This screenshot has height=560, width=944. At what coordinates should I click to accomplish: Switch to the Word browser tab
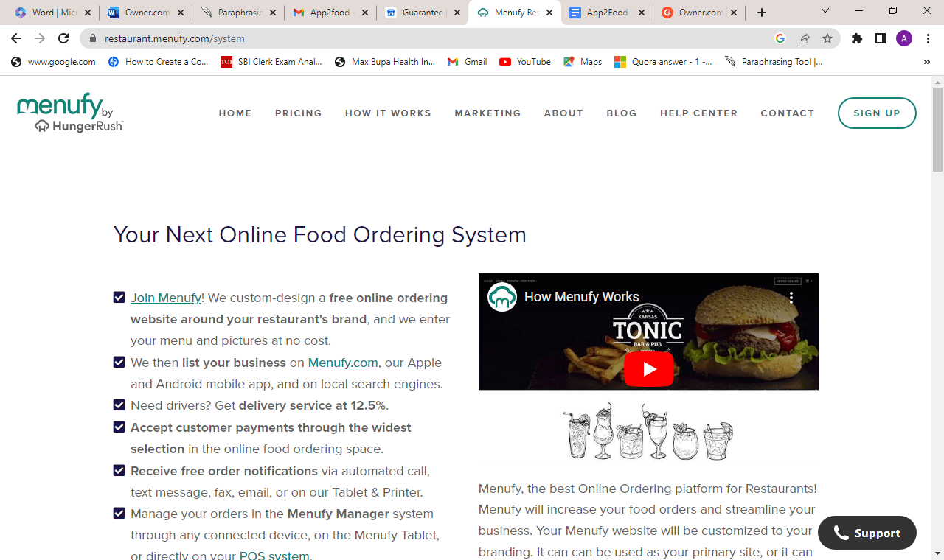click(53, 13)
